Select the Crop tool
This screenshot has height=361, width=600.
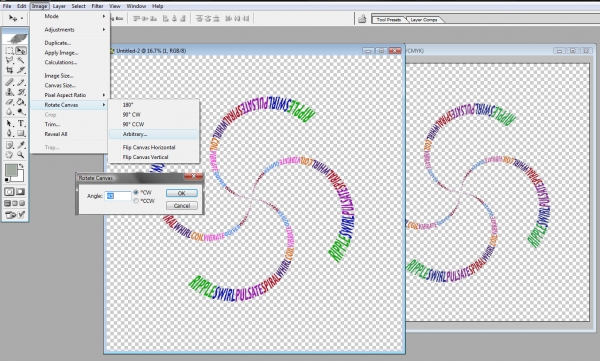click(x=9, y=70)
